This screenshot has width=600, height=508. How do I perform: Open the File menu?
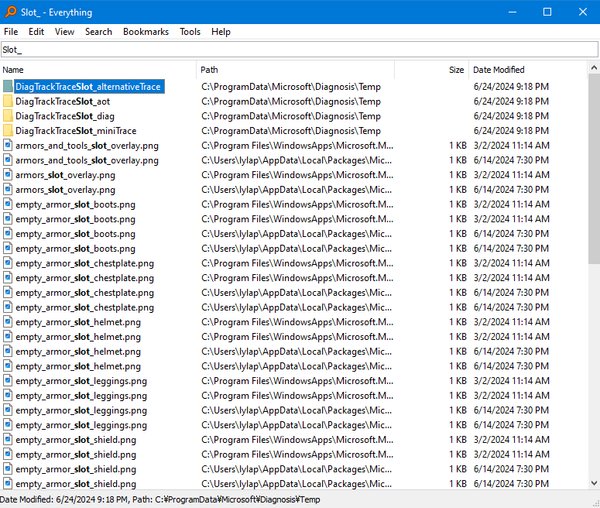coord(11,32)
